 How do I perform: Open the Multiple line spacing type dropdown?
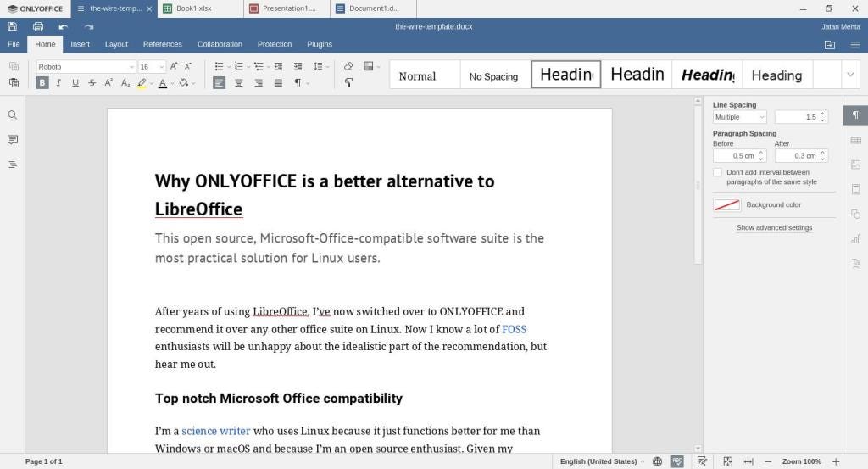tap(739, 117)
